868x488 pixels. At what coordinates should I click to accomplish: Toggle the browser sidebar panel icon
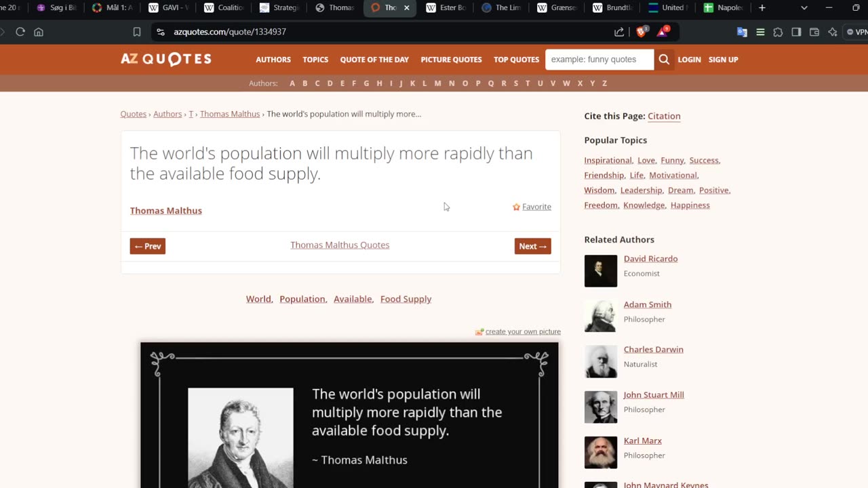click(796, 32)
